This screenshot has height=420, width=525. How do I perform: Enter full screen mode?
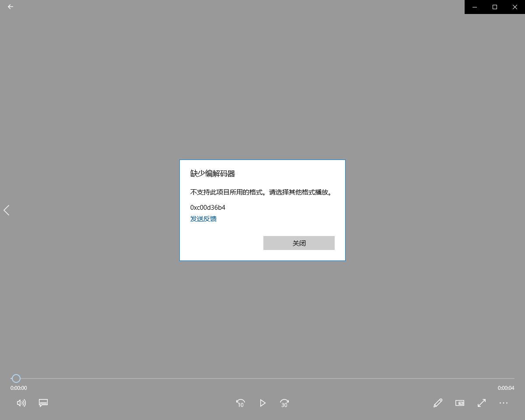pyautogui.click(x=482, y=403)
